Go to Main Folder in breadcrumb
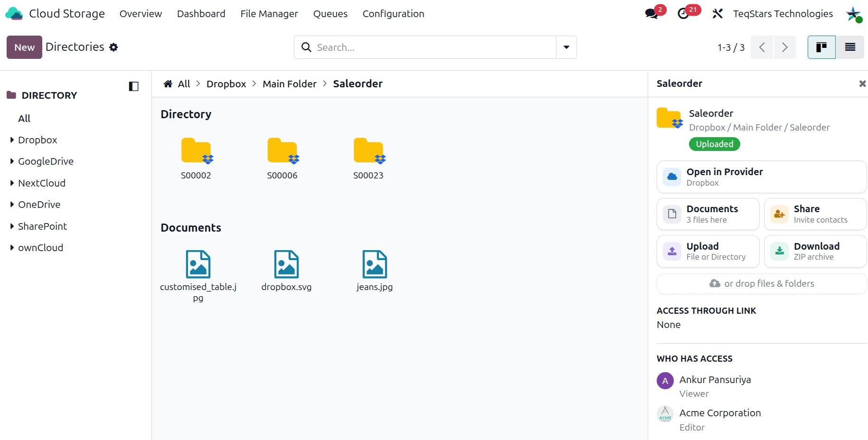The width and height of the screenshot is (868, 440). click(290, 84)
